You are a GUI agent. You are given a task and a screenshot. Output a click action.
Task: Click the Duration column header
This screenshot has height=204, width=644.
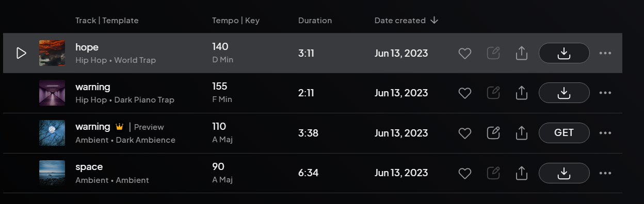pos(315,21)
